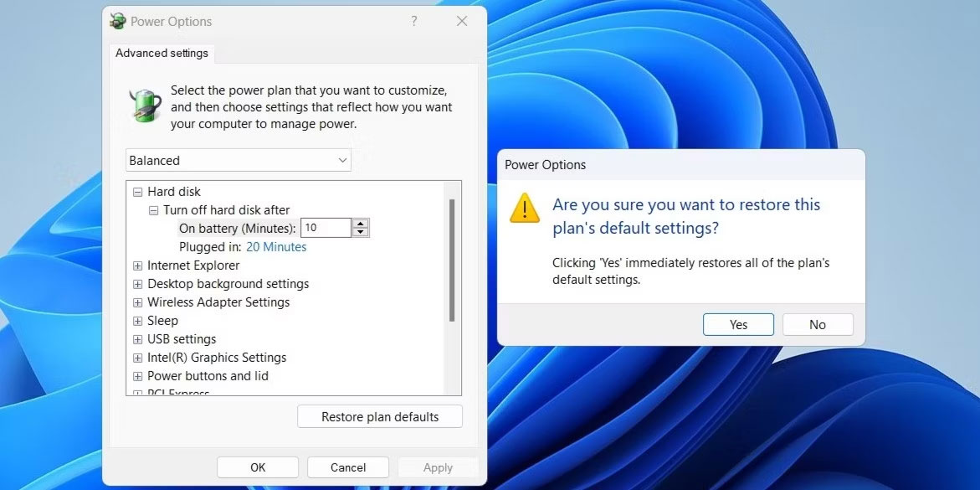980x490 pixels.
Task: Decline restore with the No button
Action: tap(818, 324)
